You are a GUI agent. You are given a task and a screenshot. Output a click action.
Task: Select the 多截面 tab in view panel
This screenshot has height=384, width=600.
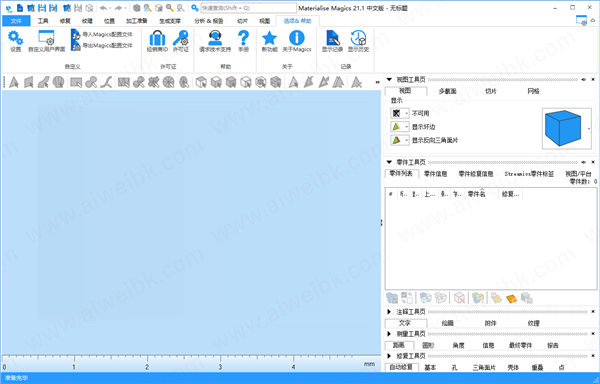click(448, 91)
